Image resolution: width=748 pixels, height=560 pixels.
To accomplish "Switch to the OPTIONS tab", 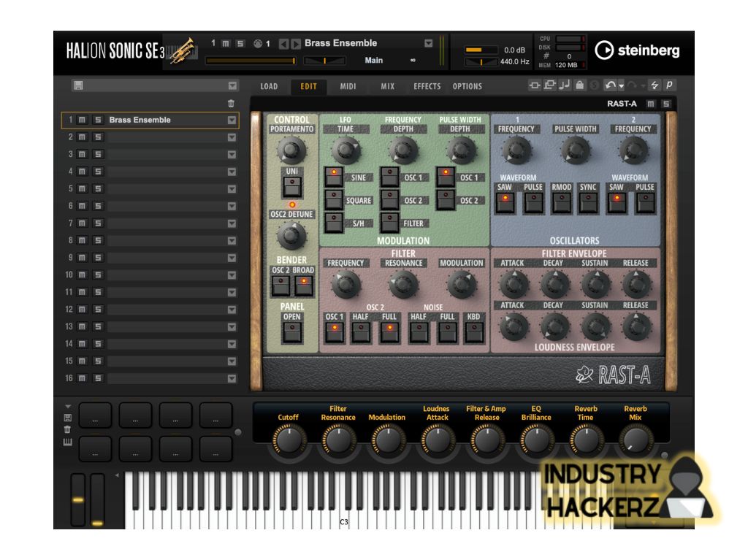I will point(467,86).
